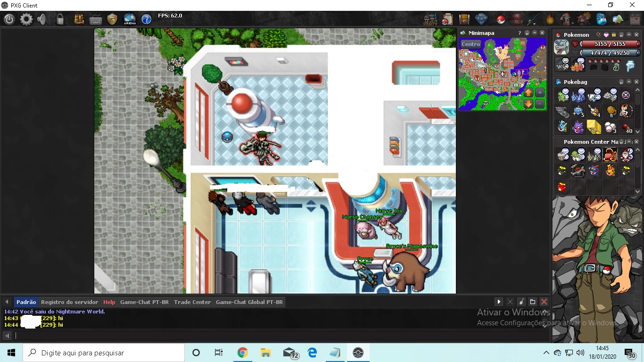Open the fishing rod tool
This screenshot has width=644, height=362.
coord(533,19)
